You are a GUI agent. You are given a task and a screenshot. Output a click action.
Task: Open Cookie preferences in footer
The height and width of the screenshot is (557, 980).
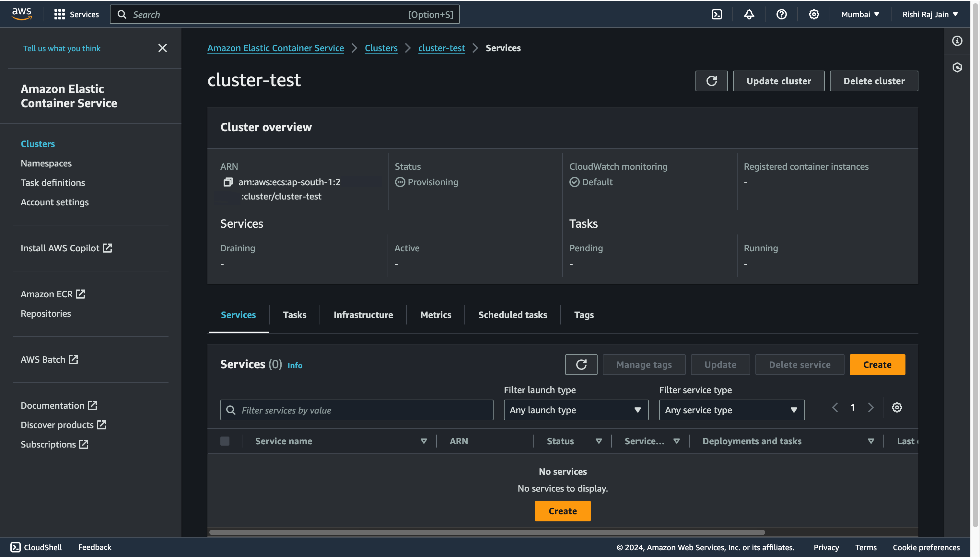coord(926,547)
